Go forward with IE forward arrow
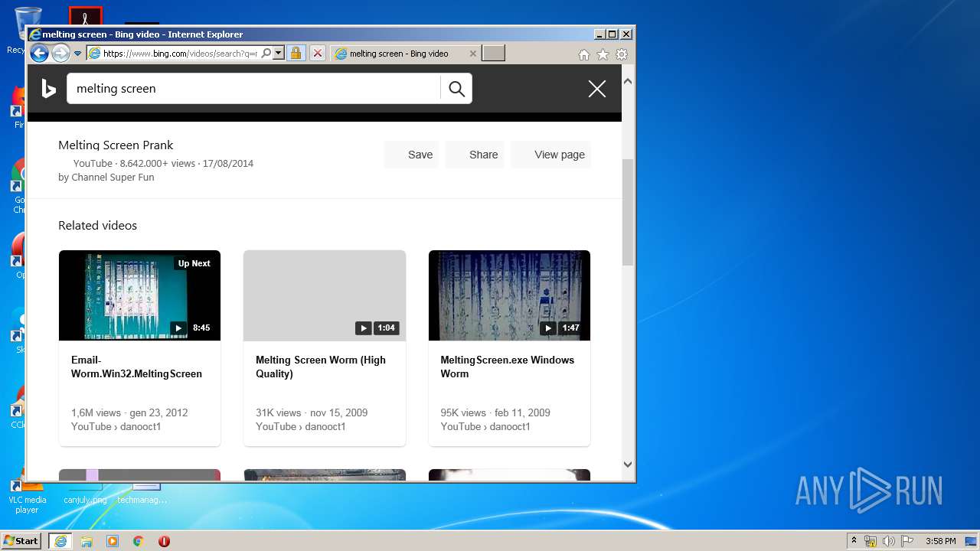Screen dimensions: 980x551 60,54
